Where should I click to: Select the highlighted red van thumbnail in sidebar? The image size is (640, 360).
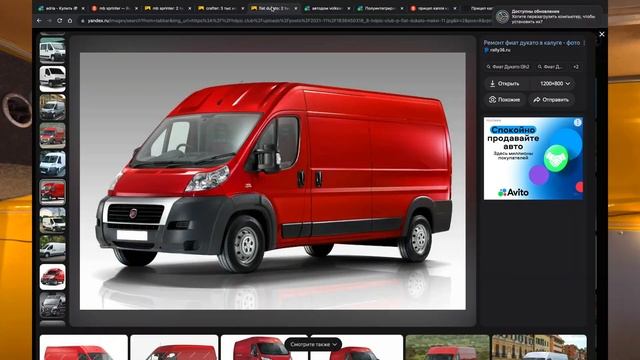pyautogui.click(x=53, y=192)
